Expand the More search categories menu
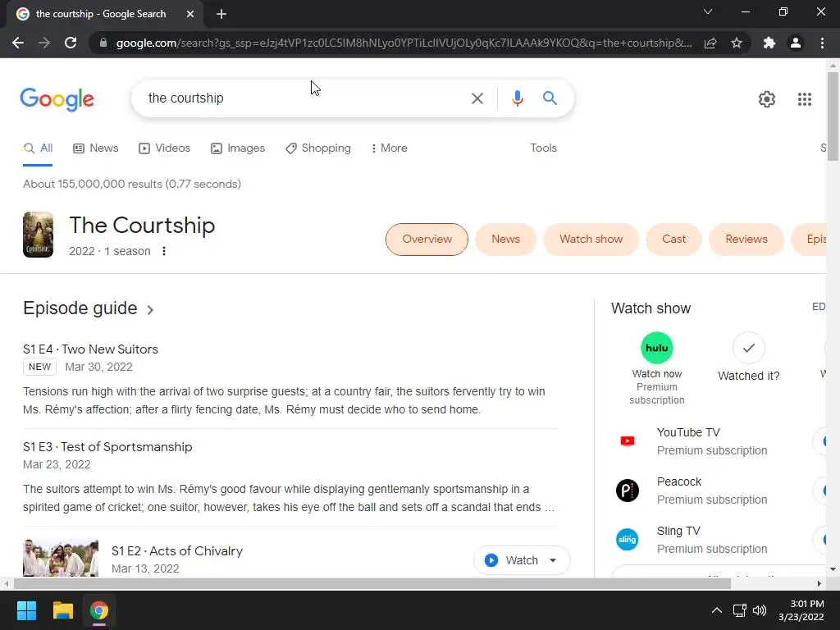This screenshot has width=840, height=630. 389,148
